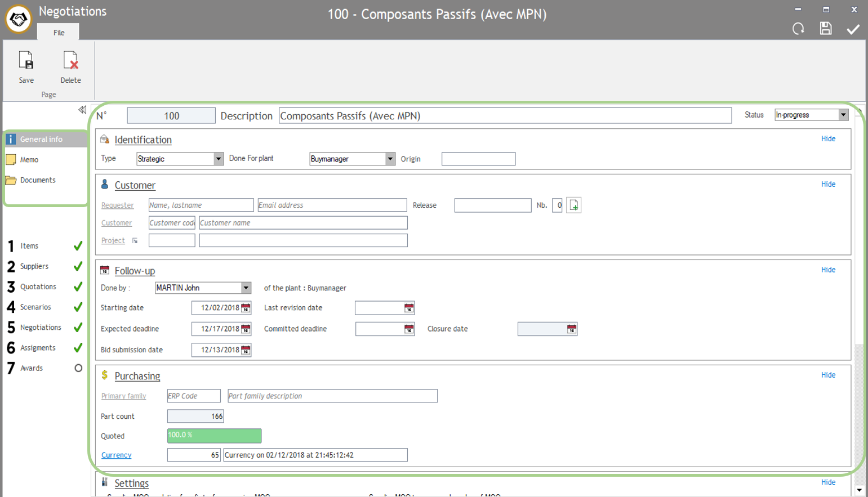This screenshot has height=497, width=868.
Task: Open the Status dropdown
Action: pyautogui.click(x=843, y=115)
